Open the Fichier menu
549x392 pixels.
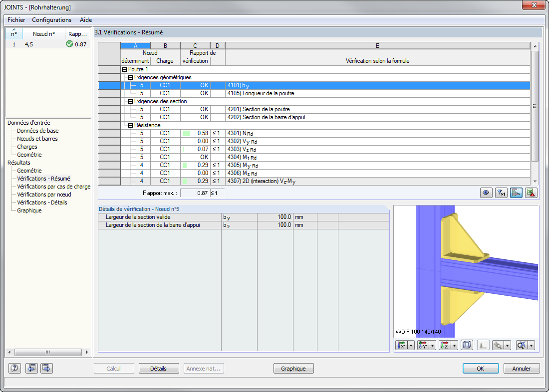coord(16,20)
